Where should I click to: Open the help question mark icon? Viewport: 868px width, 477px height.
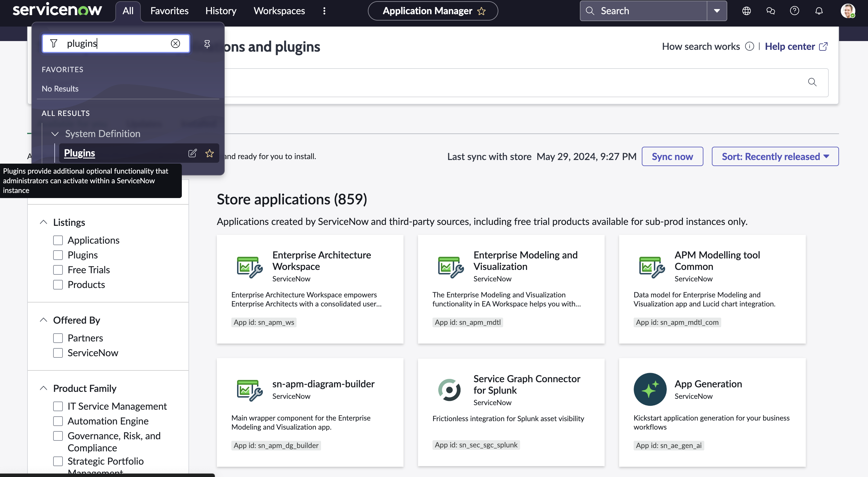(x=795, y=11)
